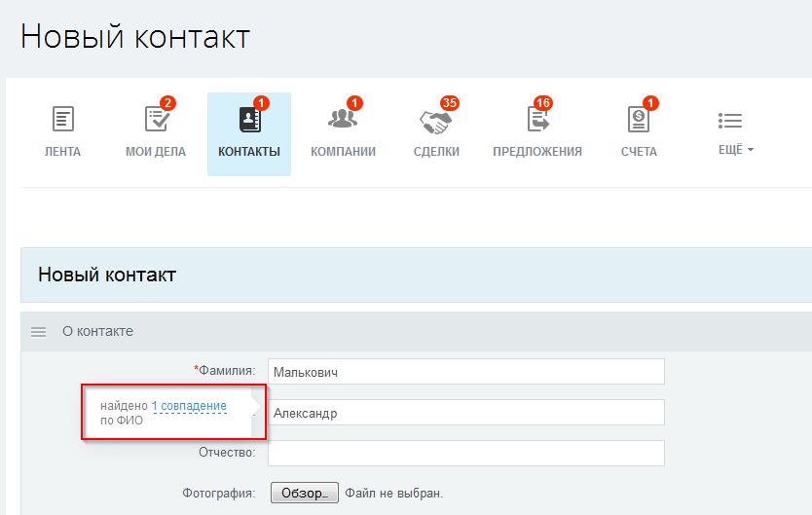
Task: Click the Контакты tab label
Action: (x=249, y=152)
